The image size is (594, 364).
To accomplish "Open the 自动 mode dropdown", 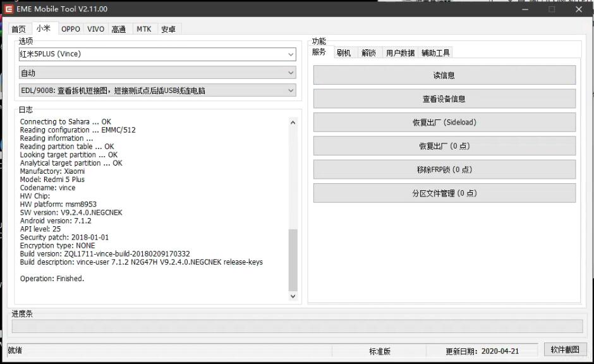I will click(157, 73).
